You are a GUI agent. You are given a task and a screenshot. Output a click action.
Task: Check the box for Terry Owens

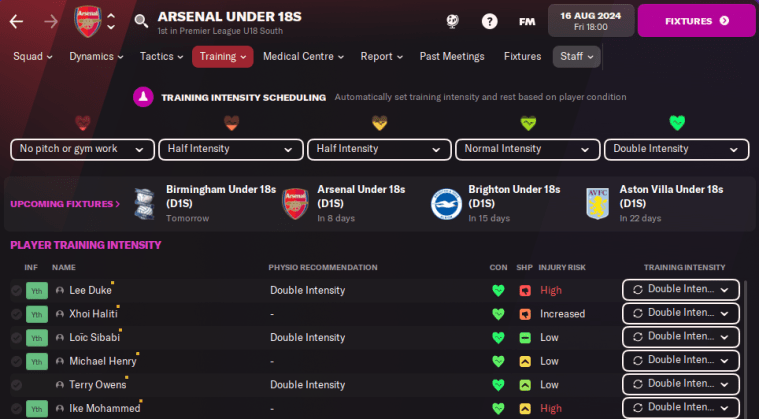pos(16,384)
